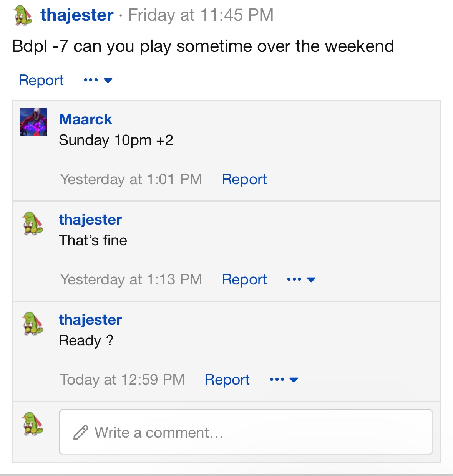Click Maarck's profile avatar image
Image resolution: width=453 pixels, height=476 pixels.
[x=33, y=122]
